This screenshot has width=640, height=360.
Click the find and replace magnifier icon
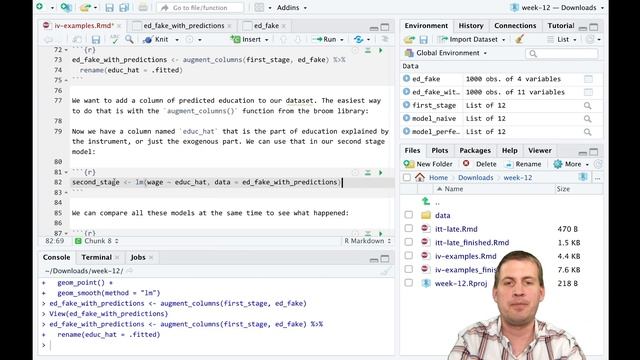point(129,39)
